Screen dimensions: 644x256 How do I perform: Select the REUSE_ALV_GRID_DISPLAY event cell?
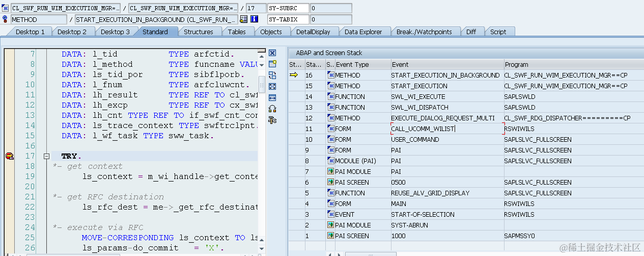pos(447,193)
